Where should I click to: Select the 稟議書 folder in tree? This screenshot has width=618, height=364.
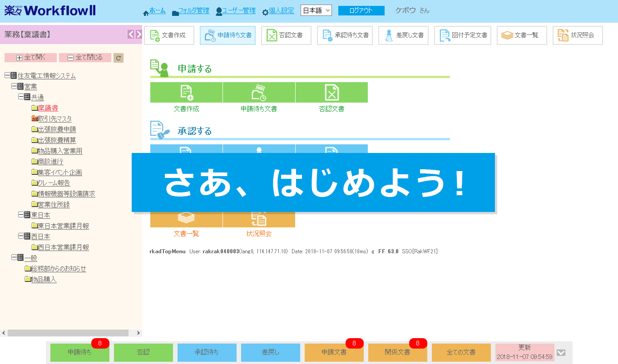pyautogui.click(x=48, y=108)
